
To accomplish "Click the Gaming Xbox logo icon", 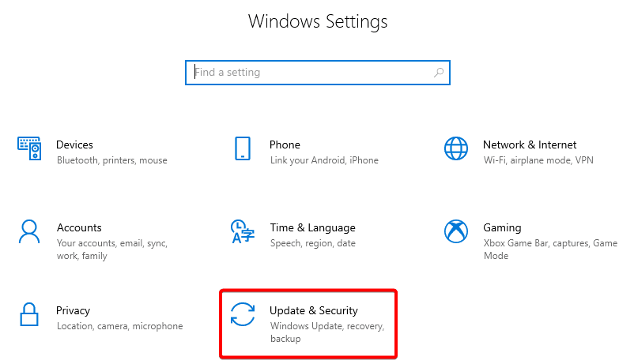I will pyautogui.click(x=456, y=231).
